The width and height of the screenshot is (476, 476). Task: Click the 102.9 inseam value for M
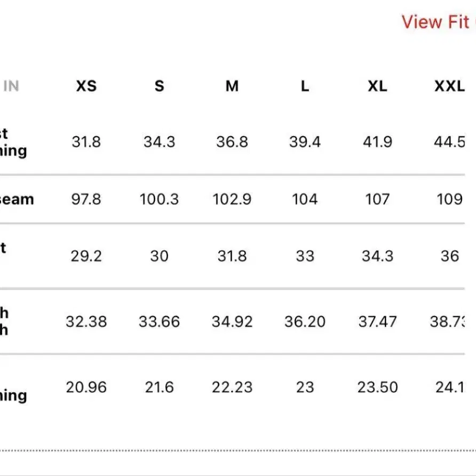[x=232, y=199]
